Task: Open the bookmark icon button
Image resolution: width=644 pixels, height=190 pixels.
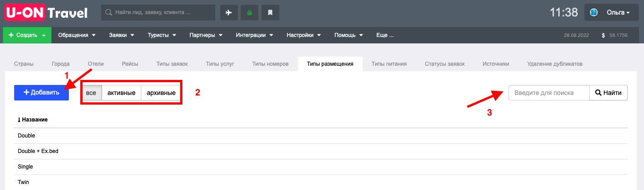Action: click(270, 13)
